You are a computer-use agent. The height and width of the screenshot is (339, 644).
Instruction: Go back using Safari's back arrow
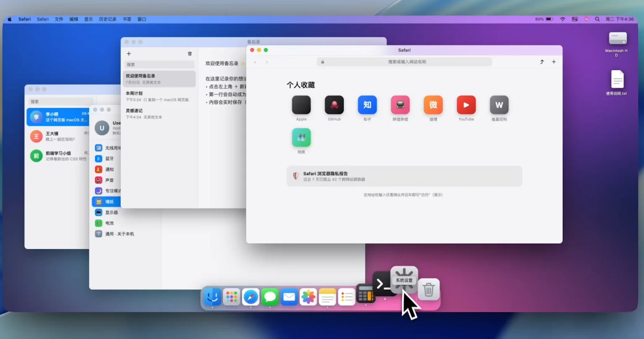[x=255, y=62]
